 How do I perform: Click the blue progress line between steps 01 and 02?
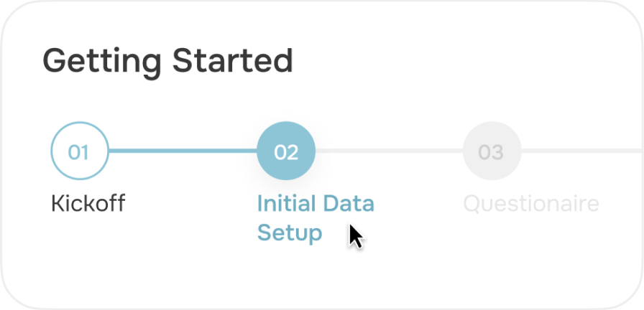coord(183,151)
